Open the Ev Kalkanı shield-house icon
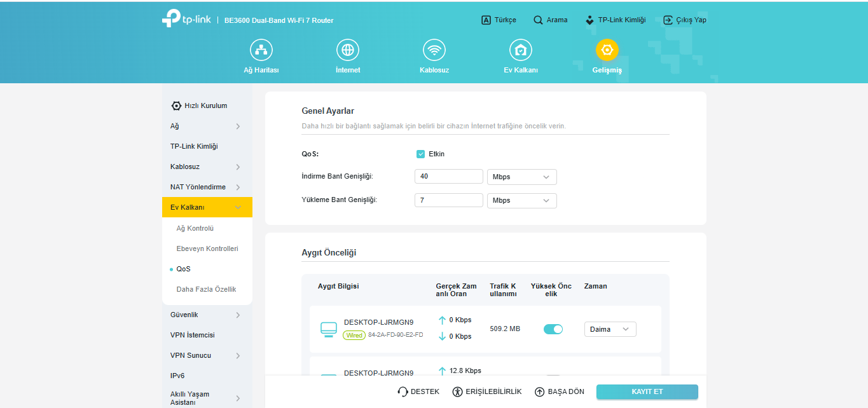This screenshot has width=868, height=408. [x=521, y=50]
